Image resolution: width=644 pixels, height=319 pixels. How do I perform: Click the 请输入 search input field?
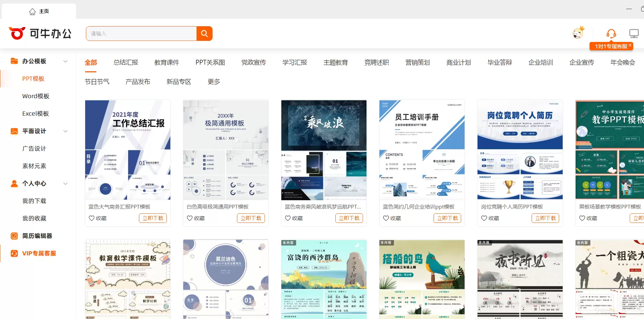141,34
